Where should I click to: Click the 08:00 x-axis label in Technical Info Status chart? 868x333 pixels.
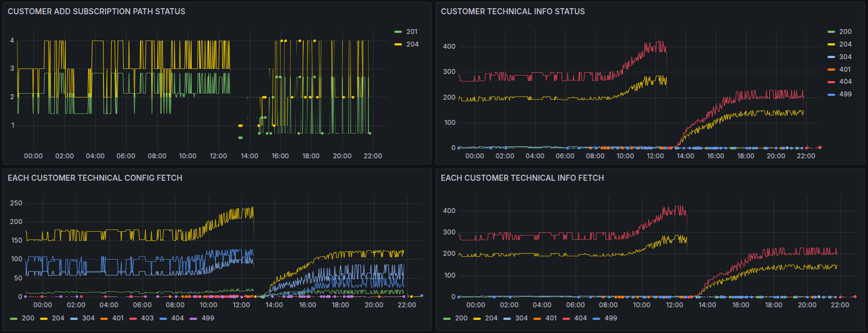[595, 156]
